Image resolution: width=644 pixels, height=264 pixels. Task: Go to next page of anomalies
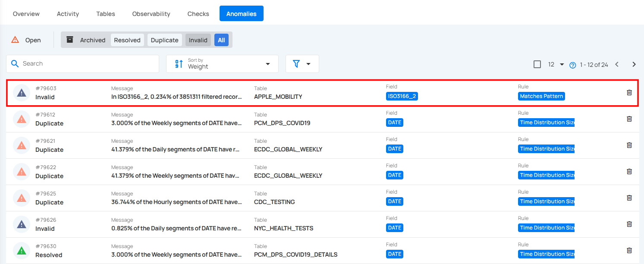point(634,64)
